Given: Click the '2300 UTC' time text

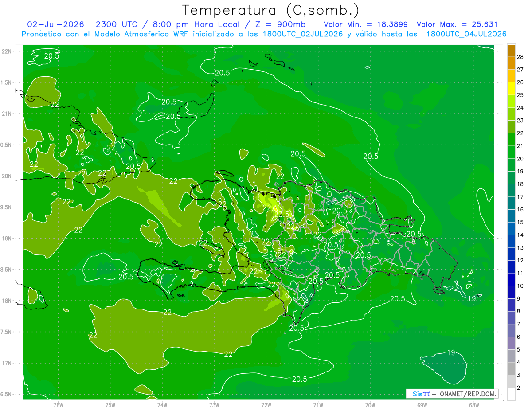Looking at the screenshot, I should coord(117,24).
